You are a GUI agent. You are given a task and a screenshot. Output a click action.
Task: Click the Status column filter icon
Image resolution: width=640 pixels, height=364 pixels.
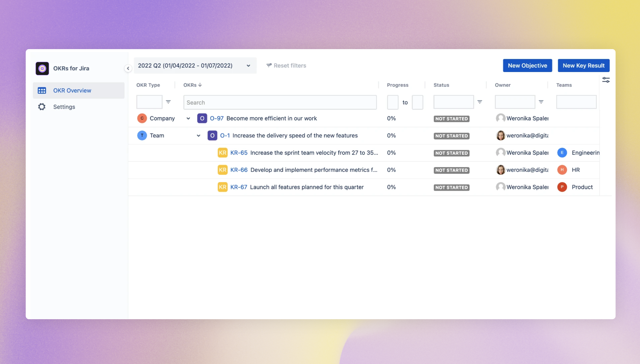480,102
